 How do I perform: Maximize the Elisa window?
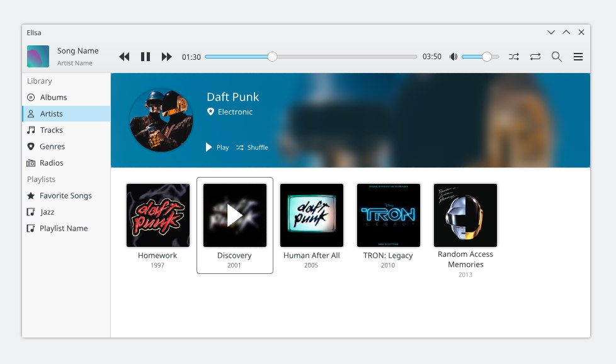pyautogui.click(x=566, y=32)
